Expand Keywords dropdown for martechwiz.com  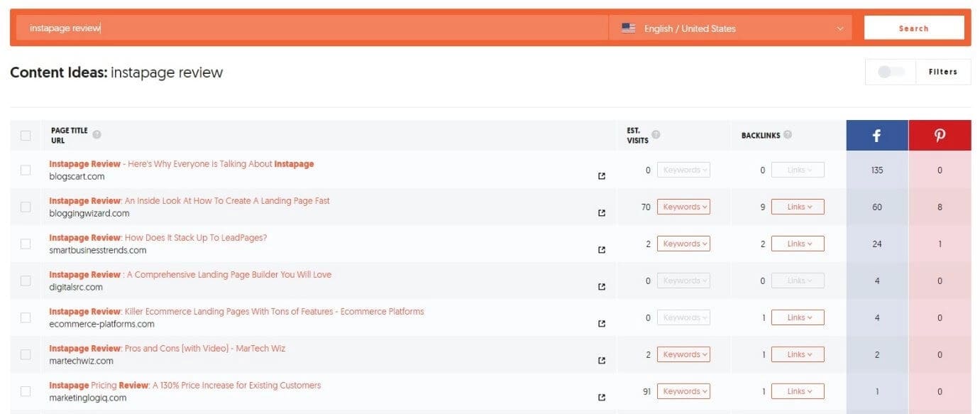coord(683,354)
